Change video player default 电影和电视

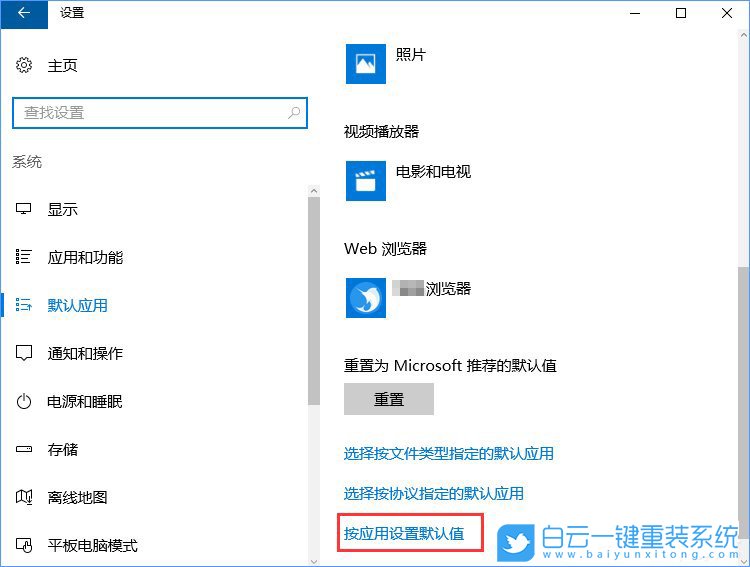coord(433,171)
